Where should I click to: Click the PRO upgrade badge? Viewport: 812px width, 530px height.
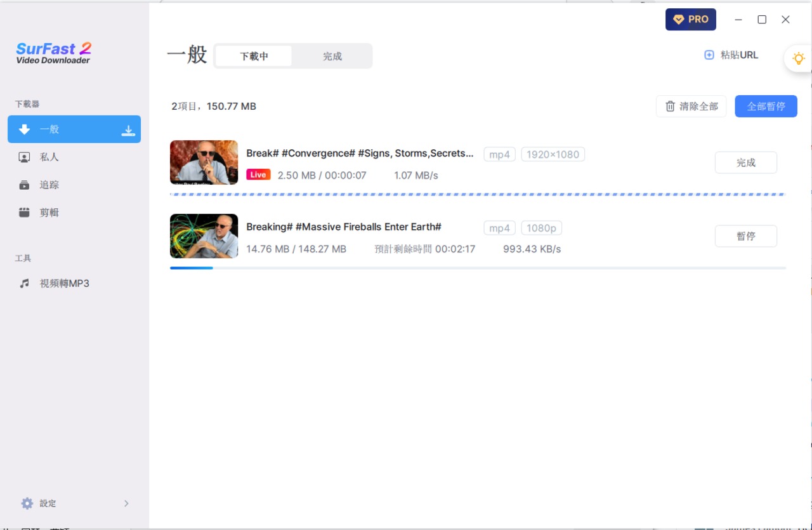pyautogui.click(x=690, y=20)
